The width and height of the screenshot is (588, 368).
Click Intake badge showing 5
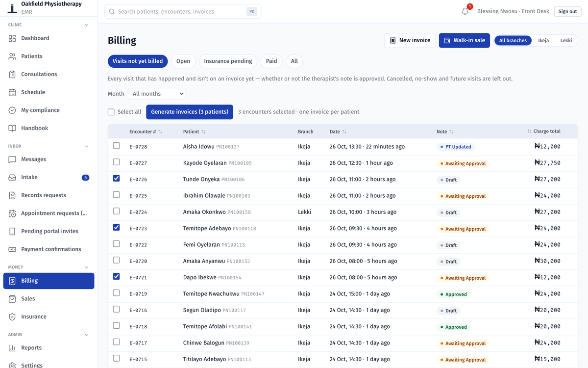(85, 178)
